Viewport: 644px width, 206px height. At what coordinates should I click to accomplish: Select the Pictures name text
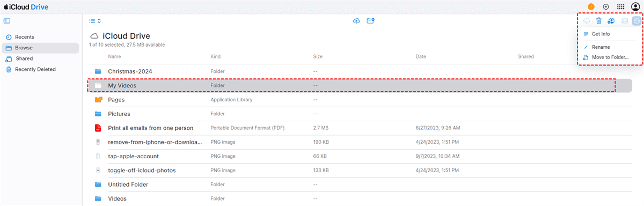[x=119, y=114]
